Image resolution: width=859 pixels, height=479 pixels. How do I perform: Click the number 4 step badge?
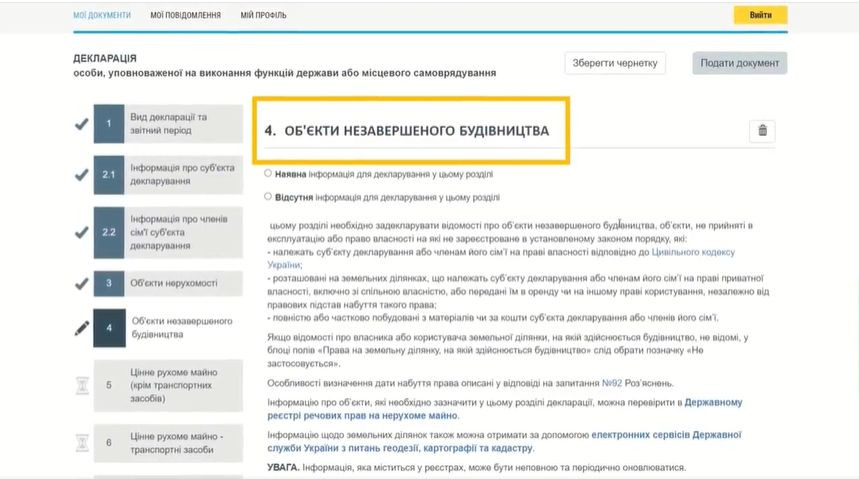click(x=109, y=328)
